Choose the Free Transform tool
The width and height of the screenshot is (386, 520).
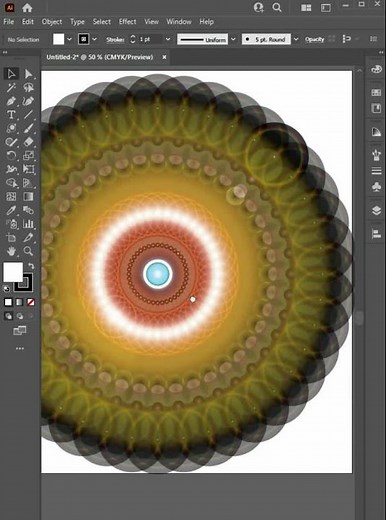28,169
